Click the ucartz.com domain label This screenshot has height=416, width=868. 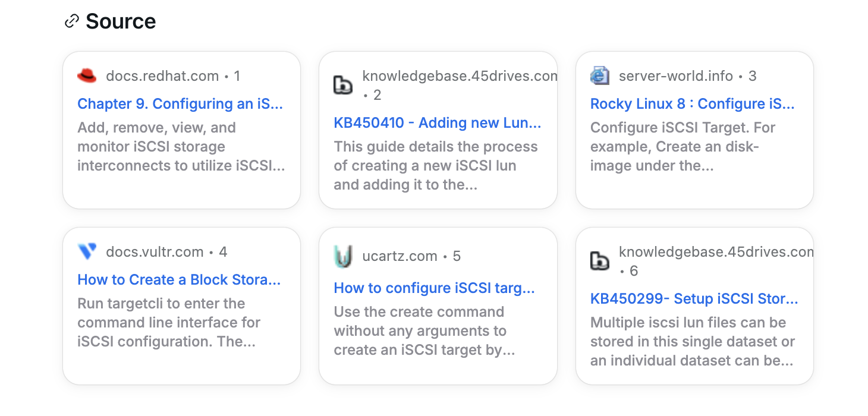(400, 256)
